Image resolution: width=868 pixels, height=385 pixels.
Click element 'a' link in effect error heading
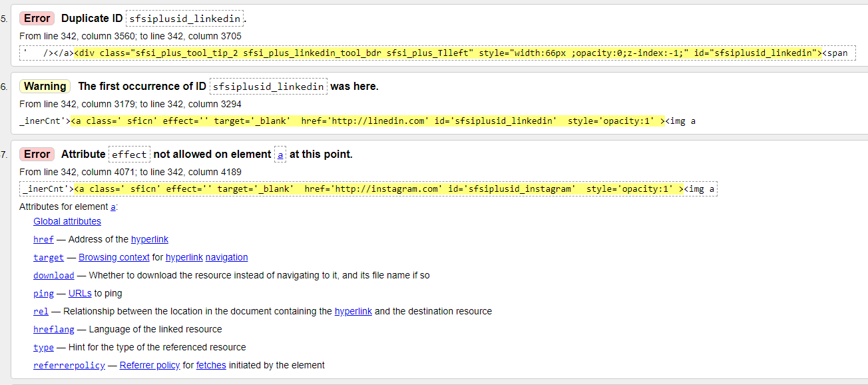[281, 155]
